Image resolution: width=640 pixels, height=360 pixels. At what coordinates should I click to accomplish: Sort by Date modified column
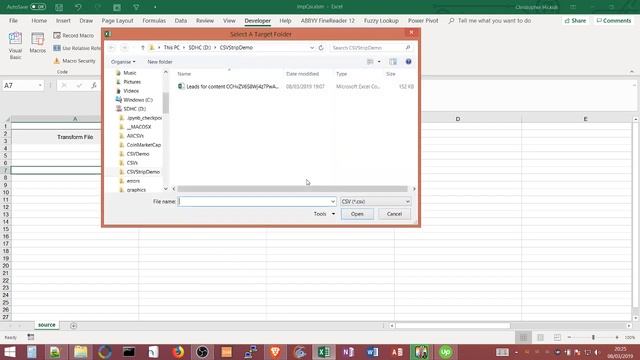(x=302, y=74)
